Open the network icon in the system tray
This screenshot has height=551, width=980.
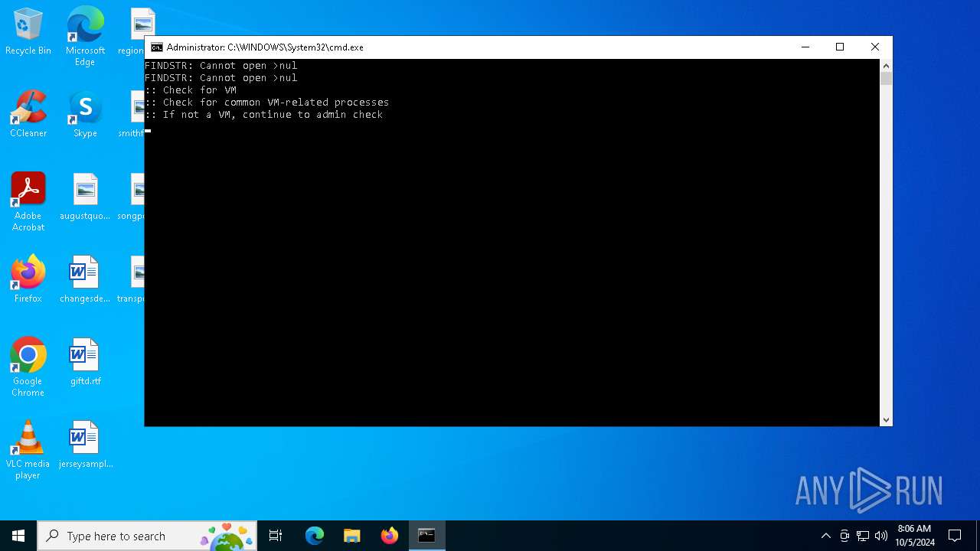click(863, 536)
